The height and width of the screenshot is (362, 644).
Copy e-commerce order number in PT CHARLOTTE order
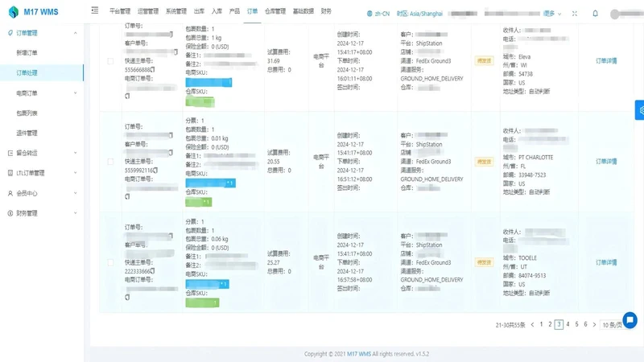pos(127,196)
